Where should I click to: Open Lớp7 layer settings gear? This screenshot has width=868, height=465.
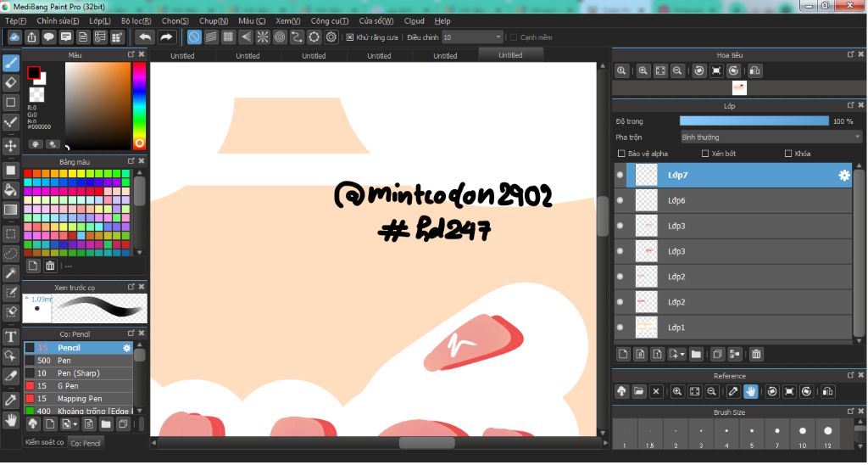click(x=844, y=175)
